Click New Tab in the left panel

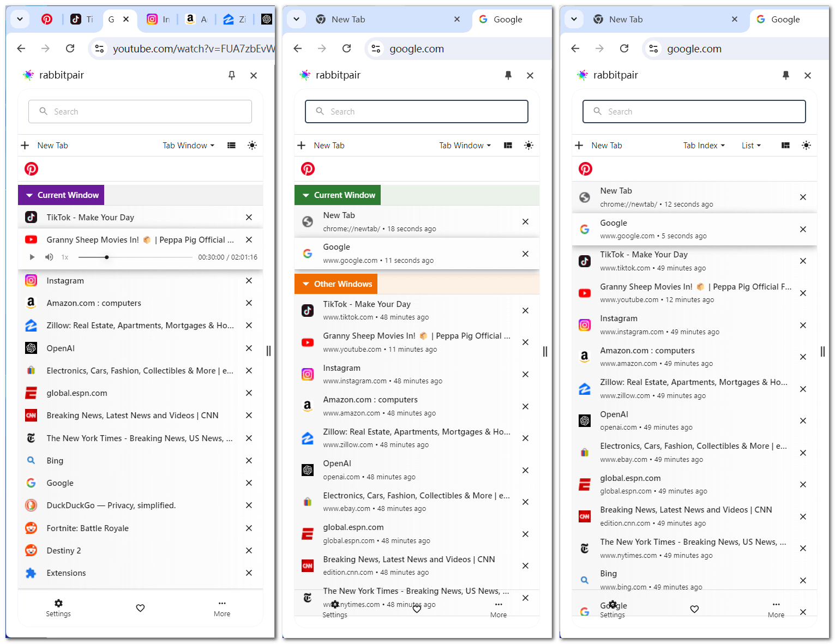pyautogui.click(x=44, y=145)
